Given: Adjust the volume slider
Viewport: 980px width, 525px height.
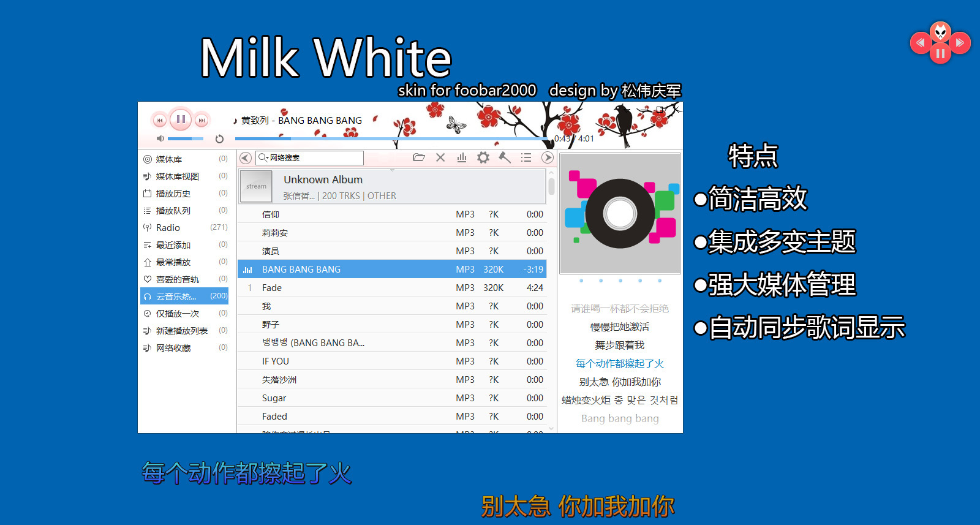Looking at the screenshot, I should tap(186, 139).
